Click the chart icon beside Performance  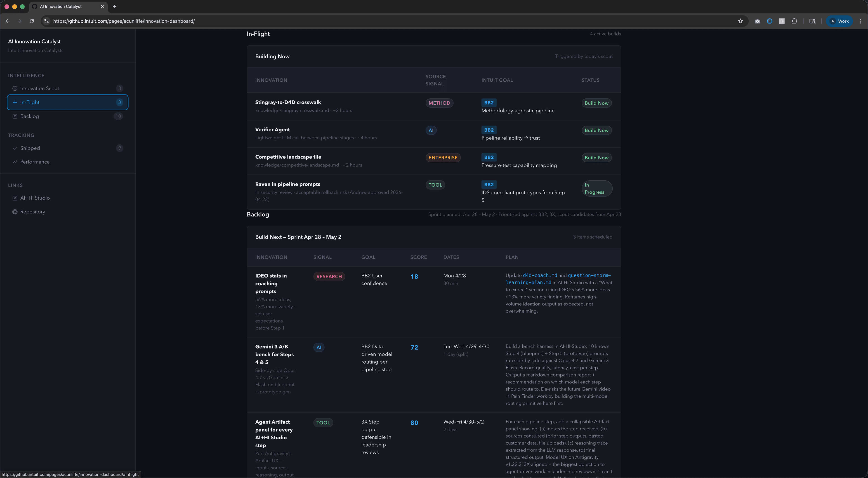click(15, 162)
